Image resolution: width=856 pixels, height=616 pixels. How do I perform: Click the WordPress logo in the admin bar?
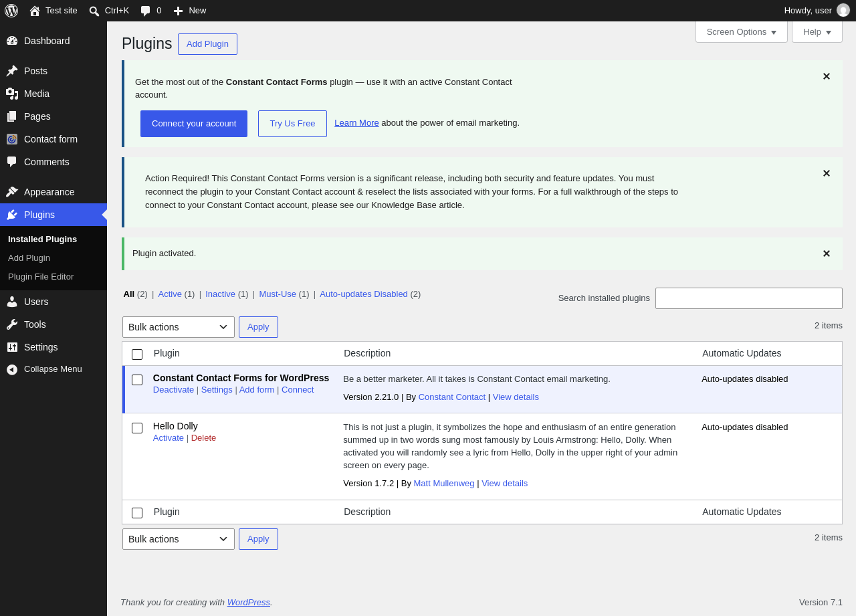click(x=11, y=11)
